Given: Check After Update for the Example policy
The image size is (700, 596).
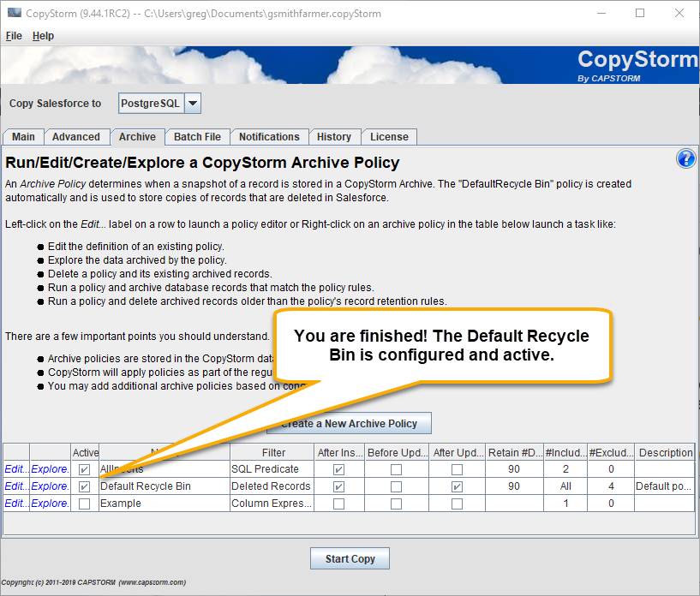Looking at the screenshot, I should coord(457,504).
